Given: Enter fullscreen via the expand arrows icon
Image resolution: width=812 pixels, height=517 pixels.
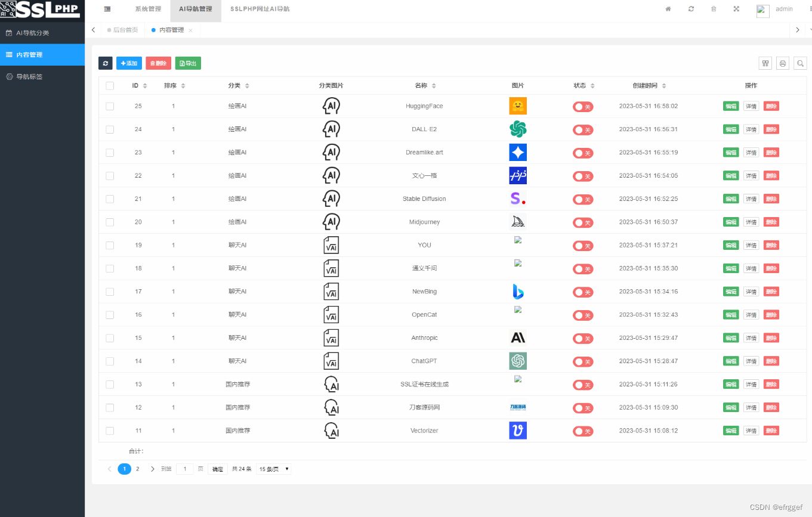Looking at the screenshot, I should coord(736,9).
